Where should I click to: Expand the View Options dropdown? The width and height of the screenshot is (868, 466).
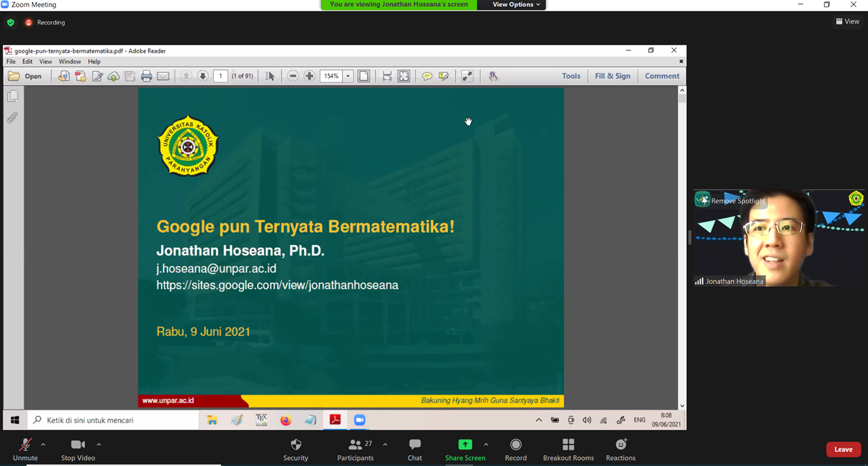click(516, 5)
